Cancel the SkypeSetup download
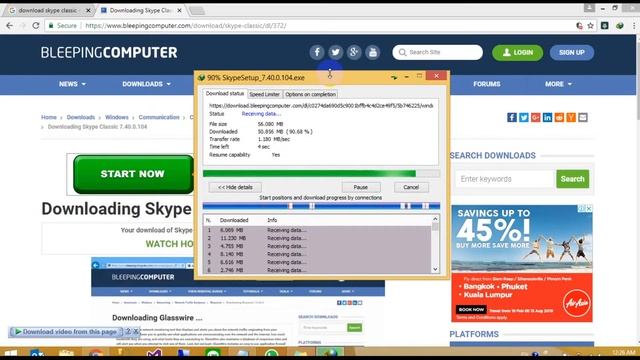 click(x=411, y=187)
